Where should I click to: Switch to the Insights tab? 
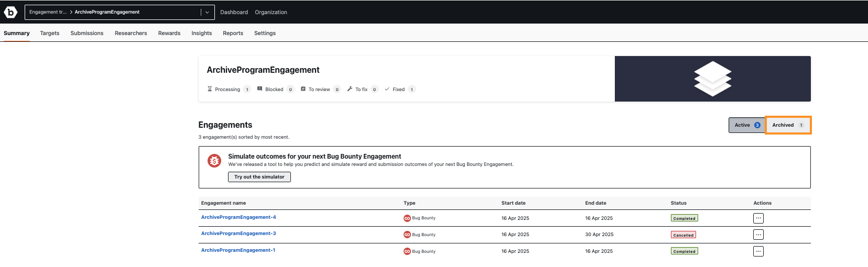tap(202, 33)
